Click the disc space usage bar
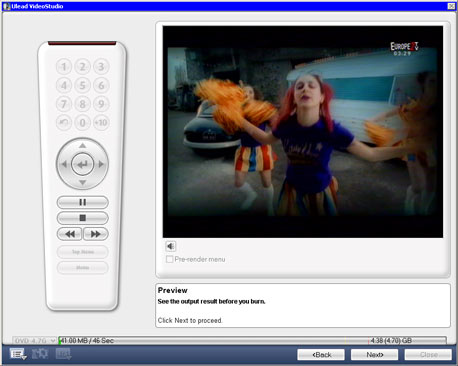 click(252, 341)
